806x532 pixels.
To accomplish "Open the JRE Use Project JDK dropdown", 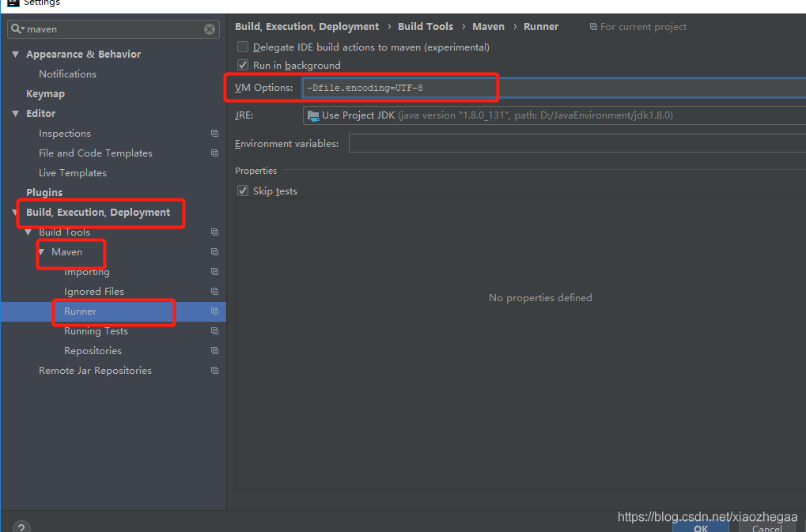I will coord(554,115).
